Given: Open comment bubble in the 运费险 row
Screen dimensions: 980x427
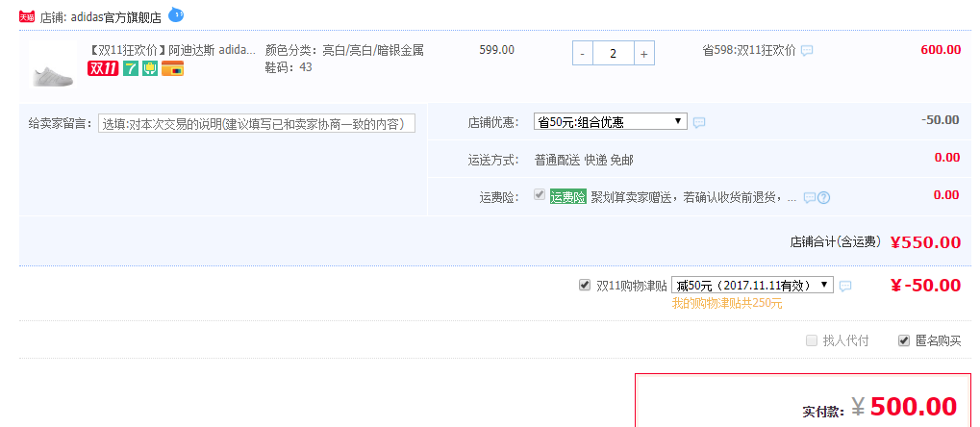Looking at the screenshot, I should coord(810,198).
